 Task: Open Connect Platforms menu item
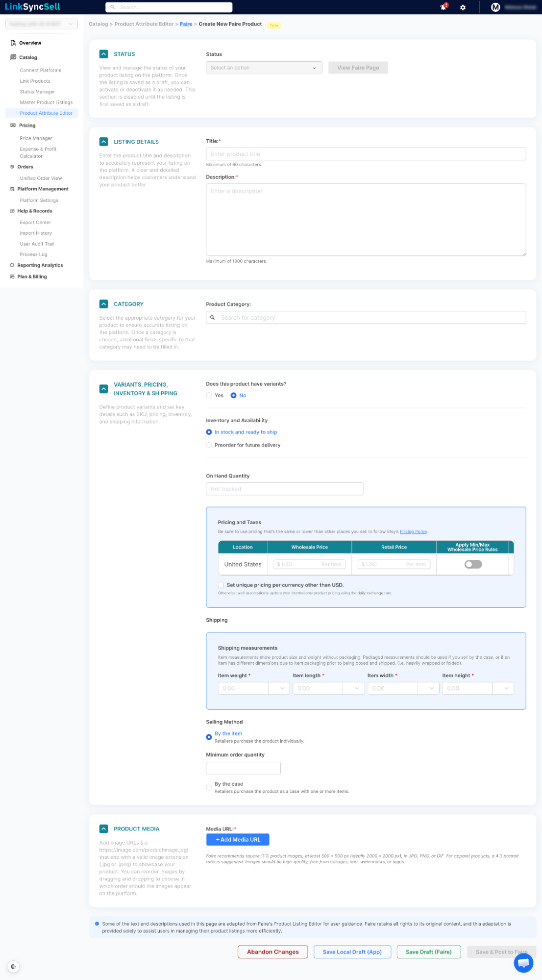(41, 70)
